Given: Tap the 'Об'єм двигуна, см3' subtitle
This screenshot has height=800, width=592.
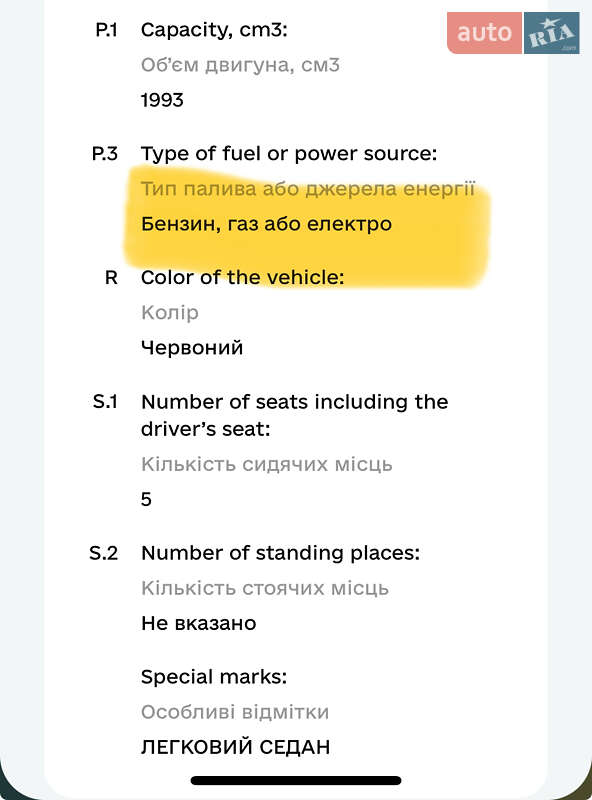Looking at the screenshot, I should [x=240, y=65].
